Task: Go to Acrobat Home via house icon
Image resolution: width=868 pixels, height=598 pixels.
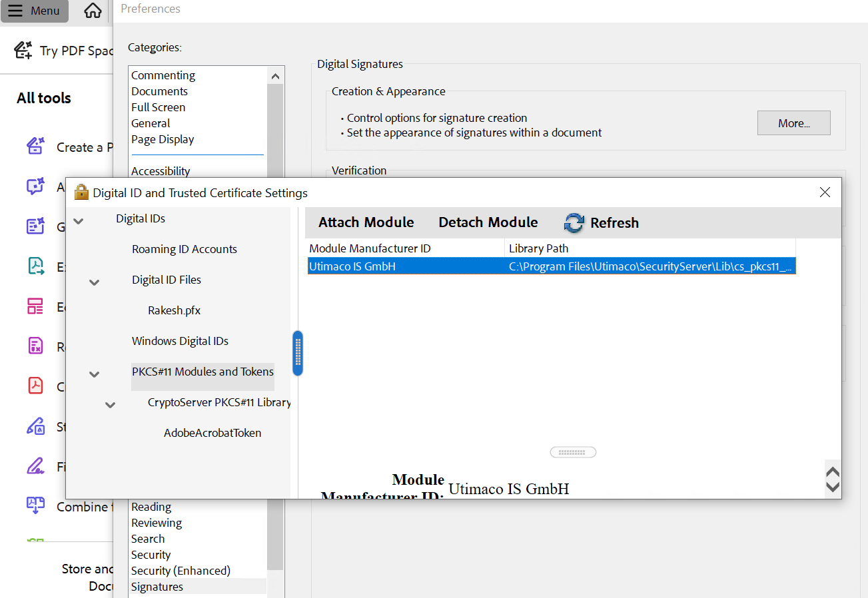Action: (x=93, y=11)
